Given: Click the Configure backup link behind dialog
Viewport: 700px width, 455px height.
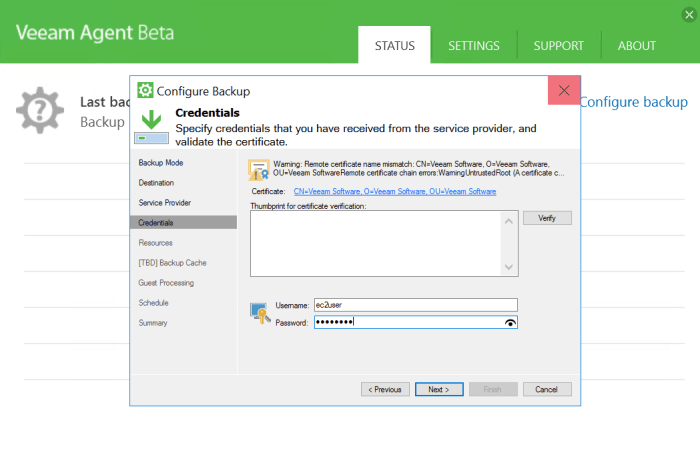Looking at the screenshot, I should point(634,102).
